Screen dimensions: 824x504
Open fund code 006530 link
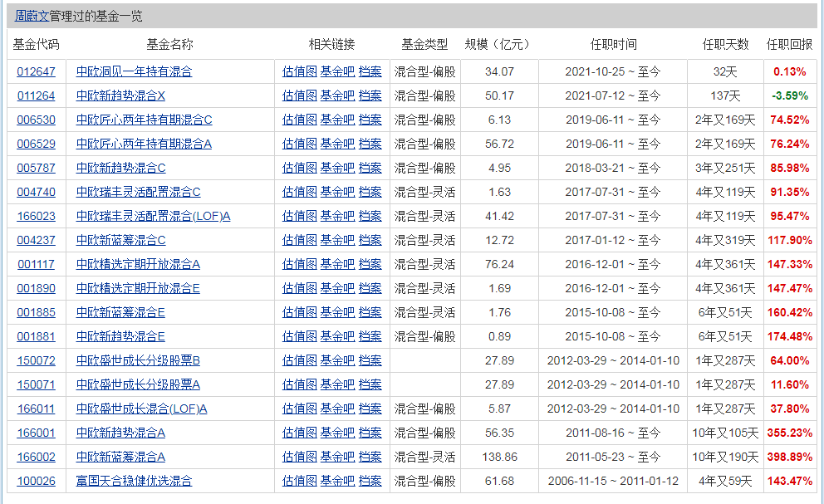tap(37, 120)
